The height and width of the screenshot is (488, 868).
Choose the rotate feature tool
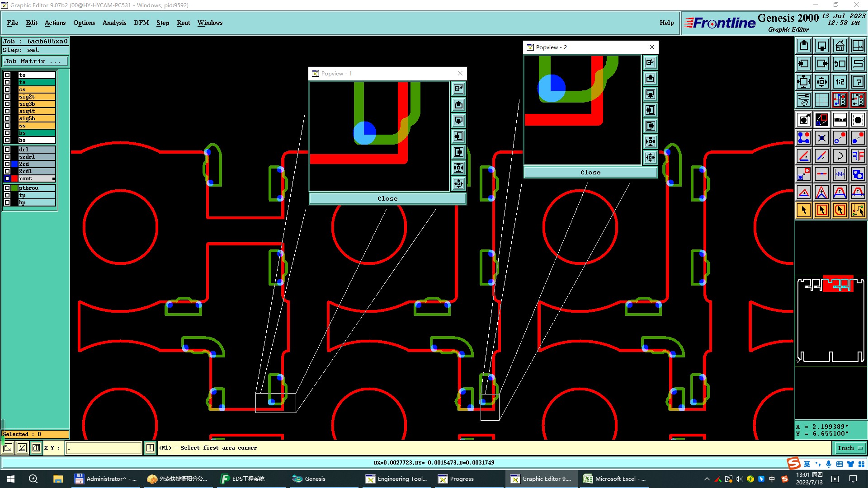pyautogui.click(x=840, y=156)
